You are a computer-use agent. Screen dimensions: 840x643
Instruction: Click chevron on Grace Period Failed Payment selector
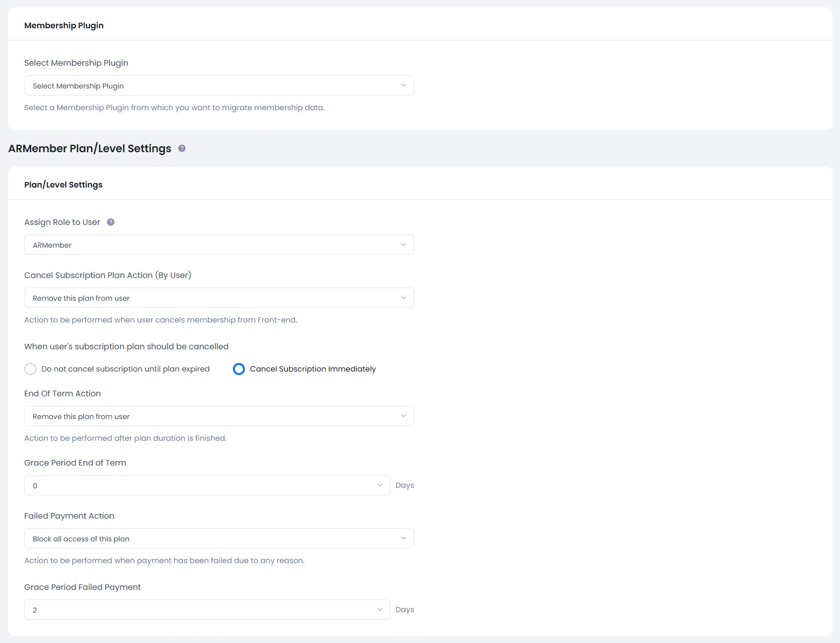coord(380,610)
